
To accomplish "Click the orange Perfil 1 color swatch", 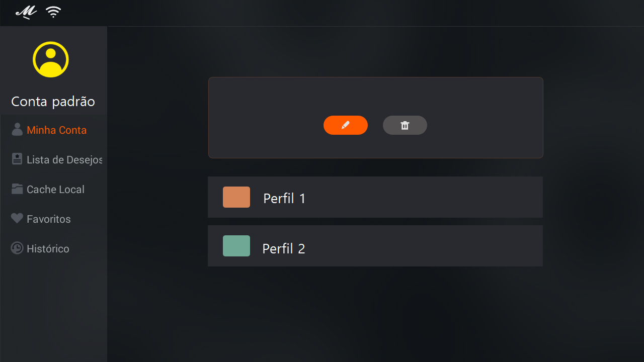I will pyautogui.click(x=236, y=197).
